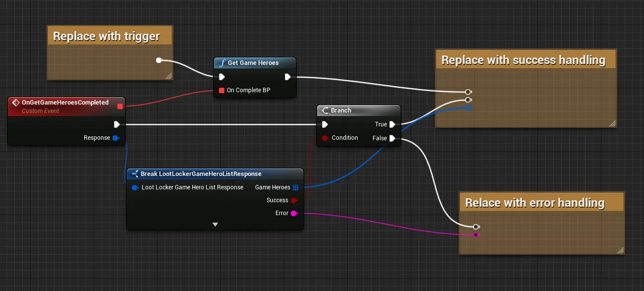Click the Game Heroes array output pin
644x291 pixels.
(296, 187)
